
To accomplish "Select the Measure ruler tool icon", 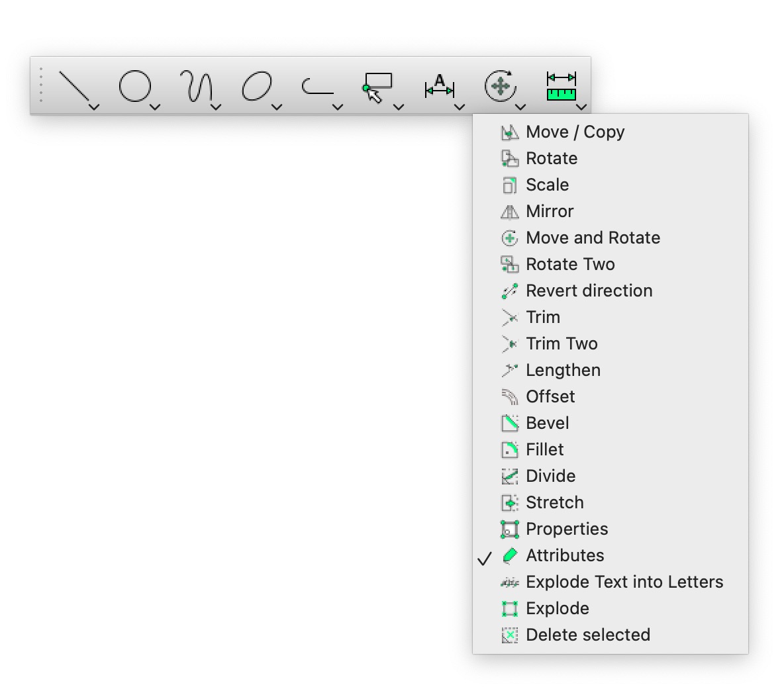I will (x=561, y=86).
